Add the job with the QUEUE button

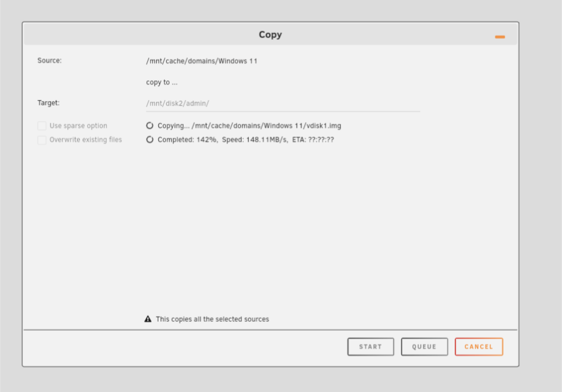point(424,347)
